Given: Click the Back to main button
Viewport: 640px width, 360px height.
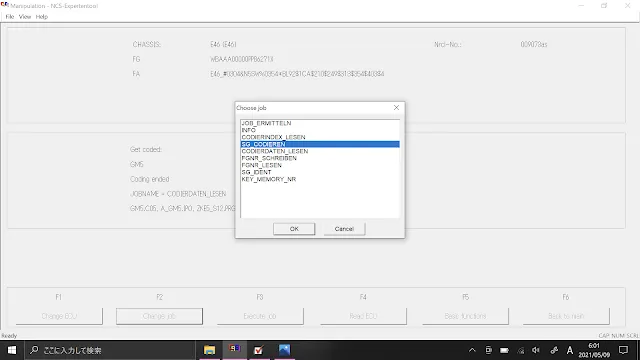Looking at the screenshot, I should (x=566, y=316).
